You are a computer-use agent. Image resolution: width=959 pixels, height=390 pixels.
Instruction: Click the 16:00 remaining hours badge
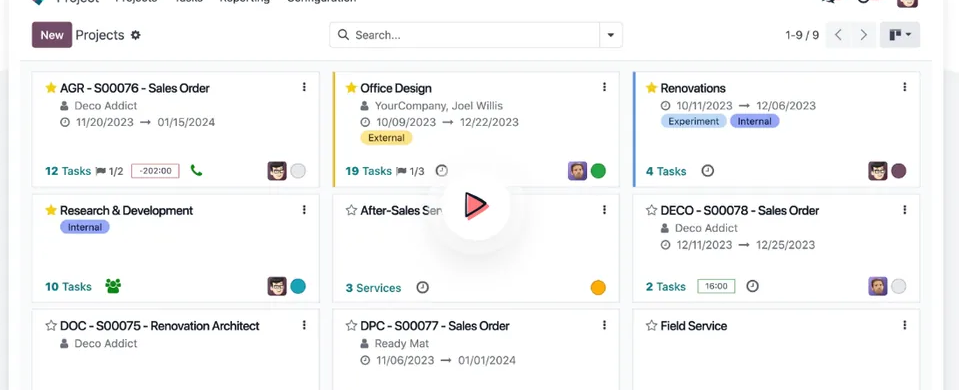click(716, 286)
